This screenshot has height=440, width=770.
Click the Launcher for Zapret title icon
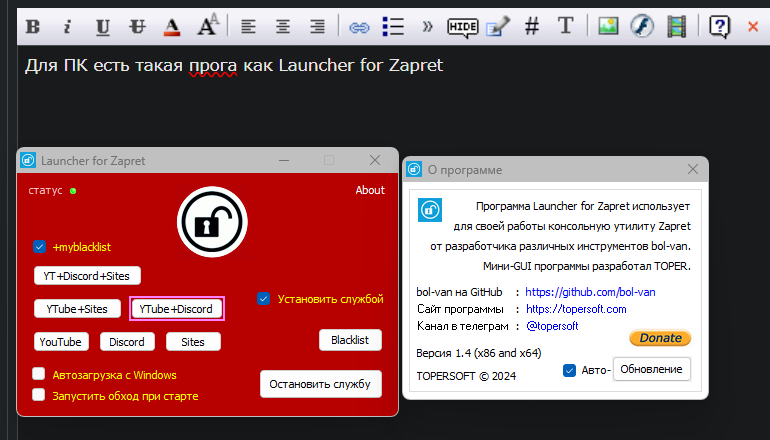coord(28,160)
